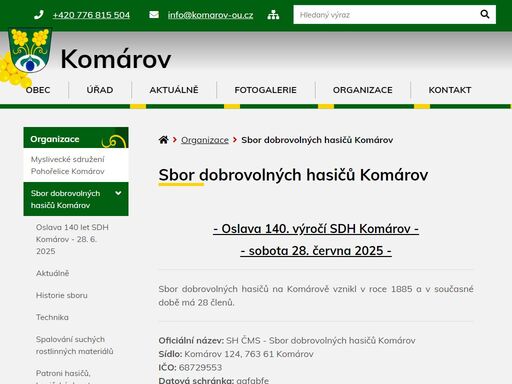This screenshot has width=512, height=384.
Task: Open the OBEC menu
Action: [x=38, y=90]
